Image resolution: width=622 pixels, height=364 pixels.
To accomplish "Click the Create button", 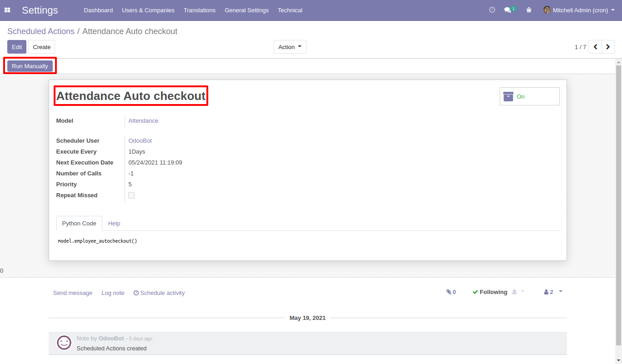I will click(42, 47).
